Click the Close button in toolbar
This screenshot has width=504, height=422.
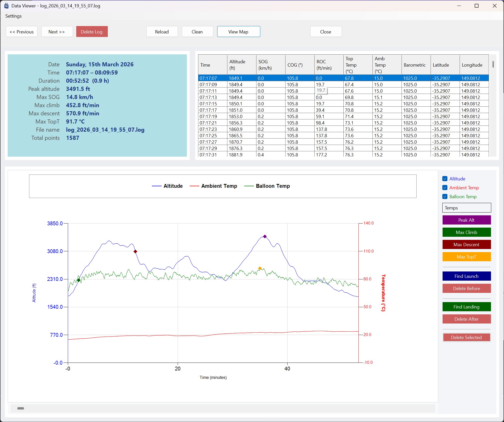click(x=326, y=32)
